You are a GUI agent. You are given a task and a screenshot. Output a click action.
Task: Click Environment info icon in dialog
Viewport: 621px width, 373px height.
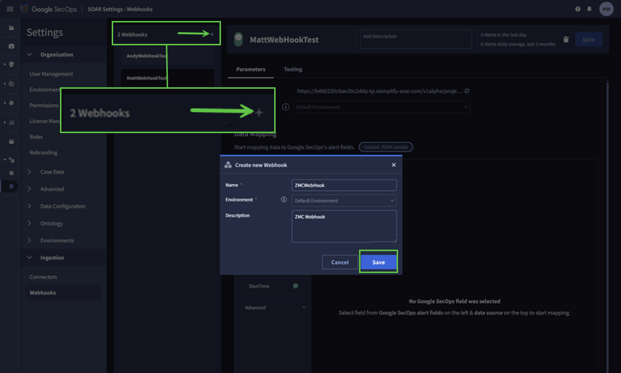click(x=284, y=200)
